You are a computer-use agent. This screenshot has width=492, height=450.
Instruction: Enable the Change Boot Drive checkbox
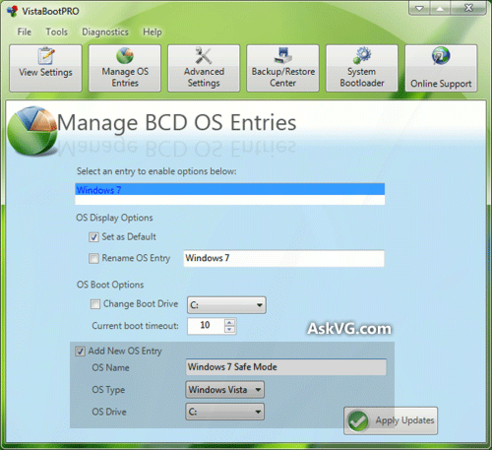[95, 304]
